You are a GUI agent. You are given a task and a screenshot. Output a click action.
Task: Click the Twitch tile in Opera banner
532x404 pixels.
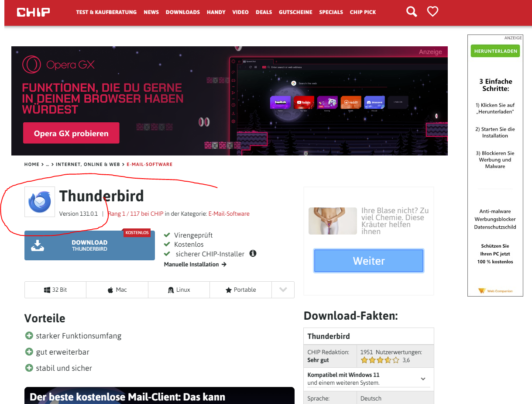281,102
